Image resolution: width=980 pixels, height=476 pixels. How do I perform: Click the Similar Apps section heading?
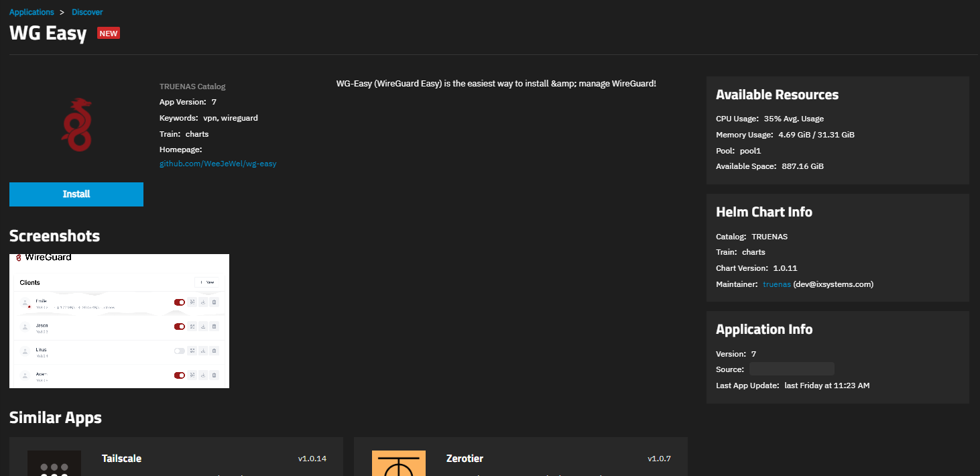tap(56, 418)
